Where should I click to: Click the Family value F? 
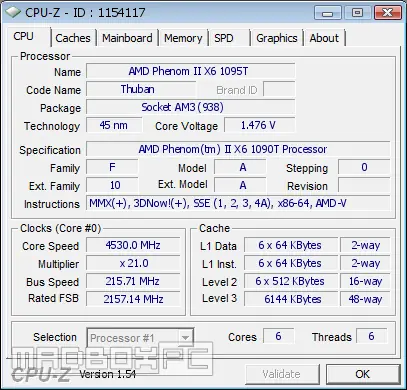coord(112,167)
